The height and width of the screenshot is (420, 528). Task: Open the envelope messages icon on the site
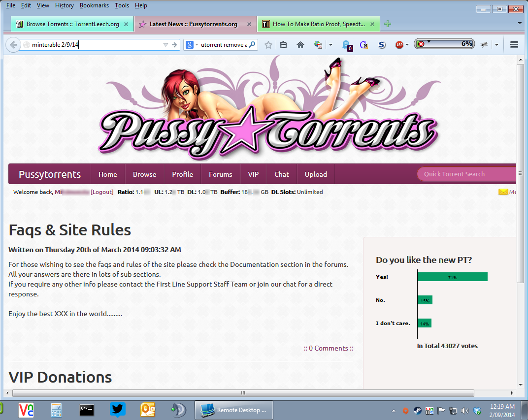[503, 192]
